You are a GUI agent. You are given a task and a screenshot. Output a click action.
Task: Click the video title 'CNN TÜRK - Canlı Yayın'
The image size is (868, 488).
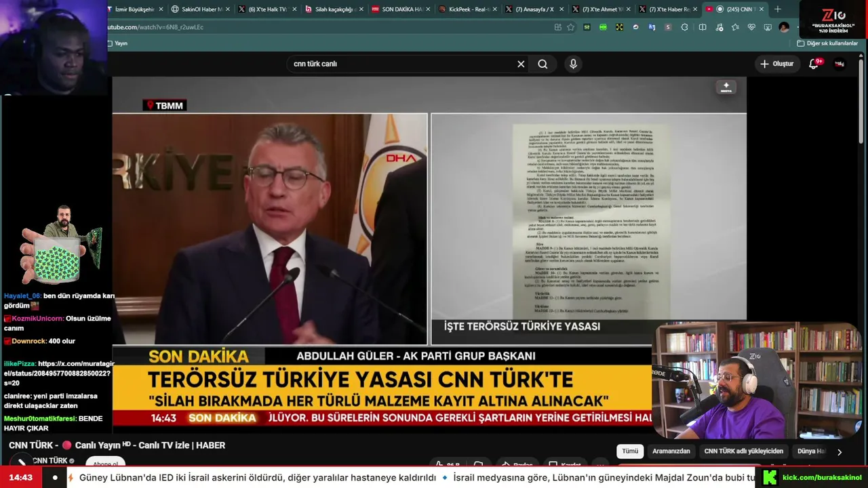click(117, 445)
